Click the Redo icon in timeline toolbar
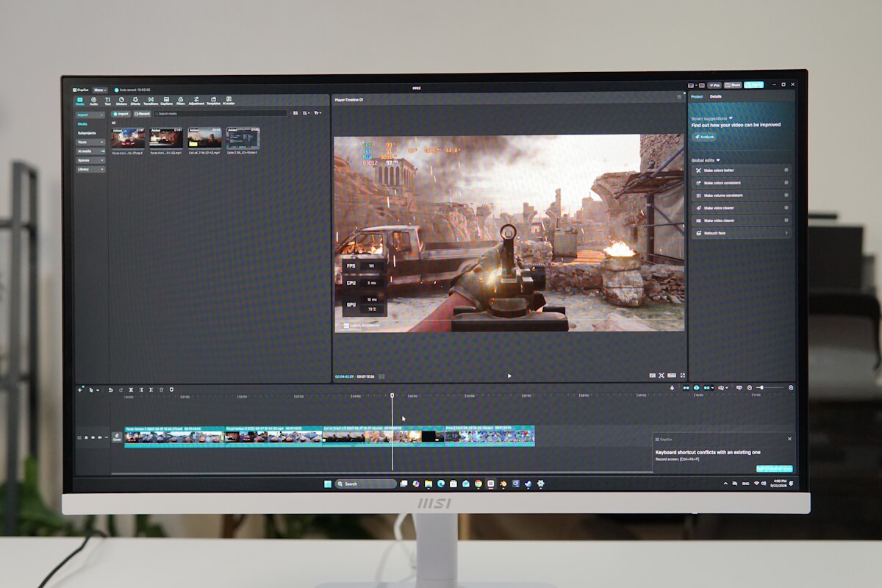Viewport: 882px width, 588px height. click(x=121, y=390)
